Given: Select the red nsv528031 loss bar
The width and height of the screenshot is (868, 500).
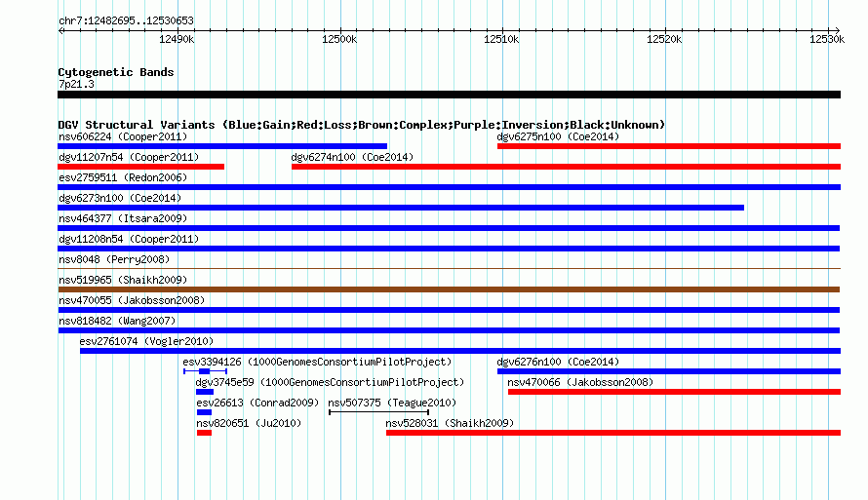Looking at the screenshot, I should point(613,433).
